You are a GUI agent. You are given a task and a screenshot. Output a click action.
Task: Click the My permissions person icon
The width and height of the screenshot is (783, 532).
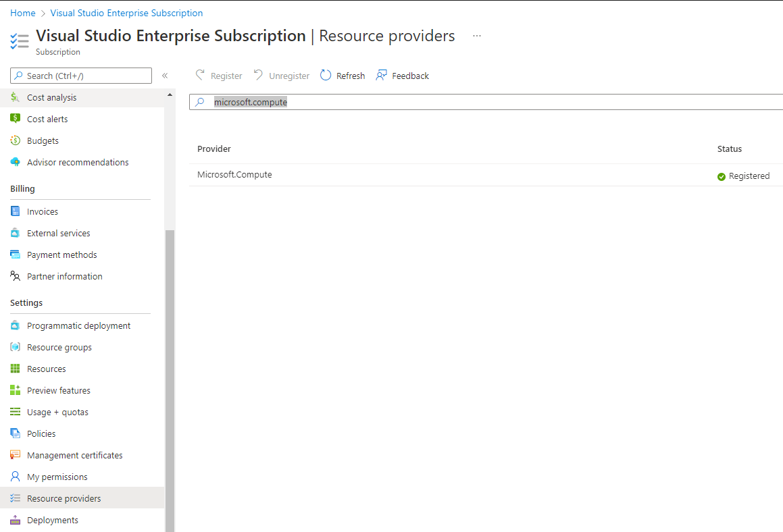point(15,476)
